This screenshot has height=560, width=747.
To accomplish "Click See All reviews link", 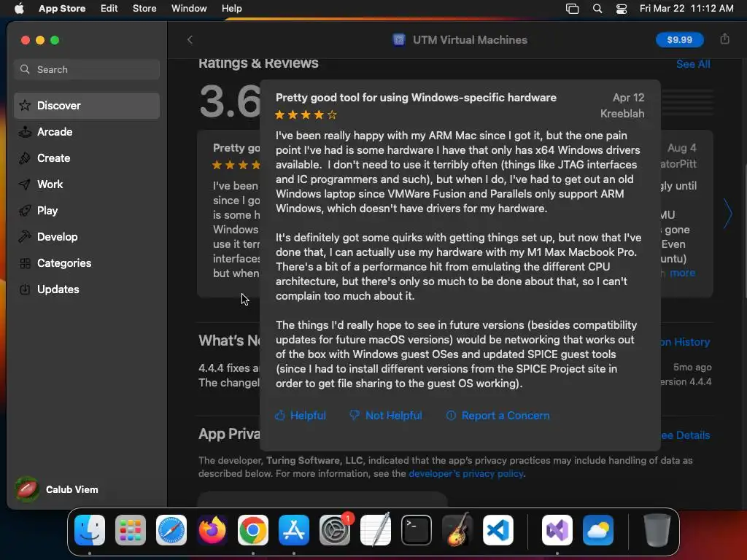I will (x=693, y=64).
